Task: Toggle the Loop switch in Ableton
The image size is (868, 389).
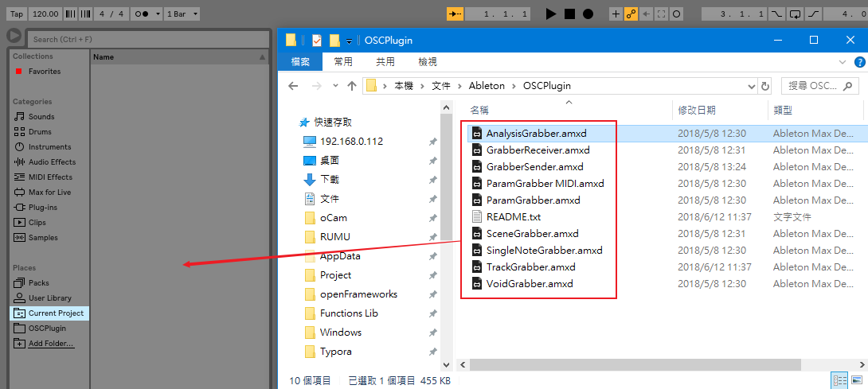Action: coord(796,14)
